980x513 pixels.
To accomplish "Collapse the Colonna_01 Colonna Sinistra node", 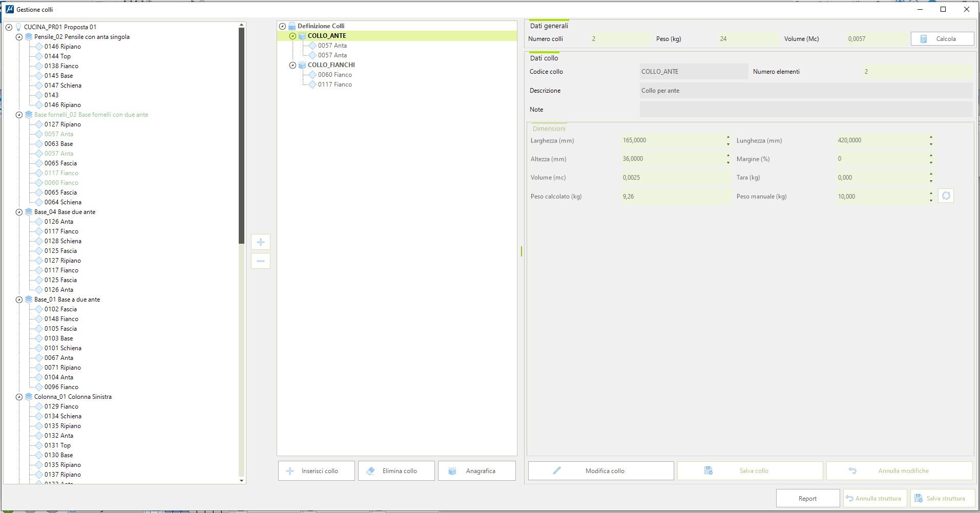I will 19,397.
